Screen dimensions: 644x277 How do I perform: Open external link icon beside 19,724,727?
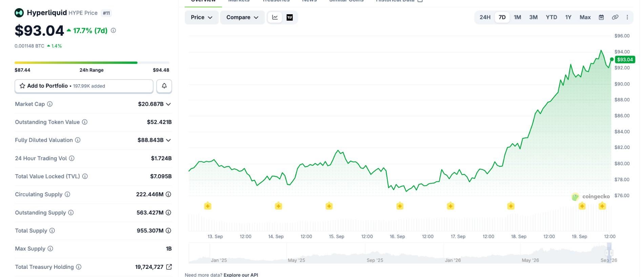pyautogui.click(x=169, y=267)
